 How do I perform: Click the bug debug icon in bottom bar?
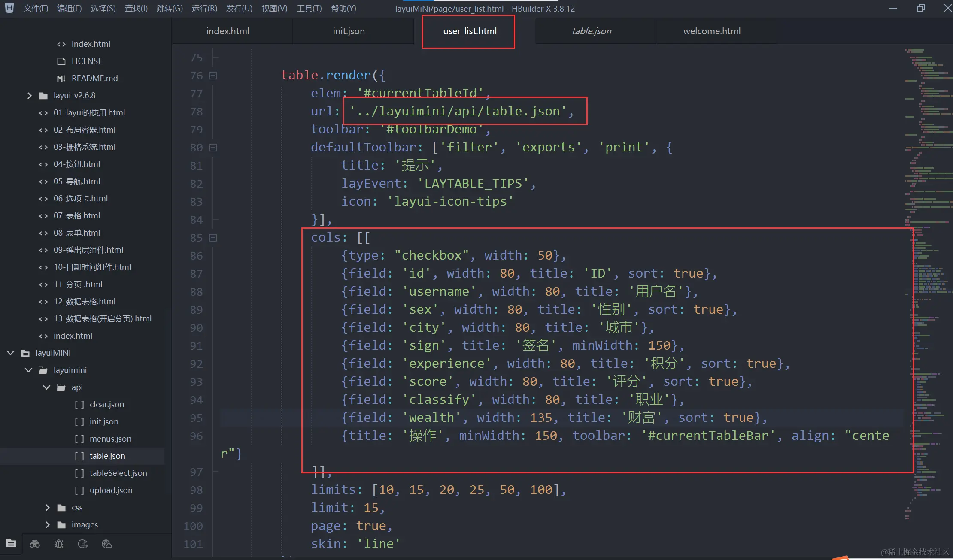pyautogui.click(x=59, y=544)
